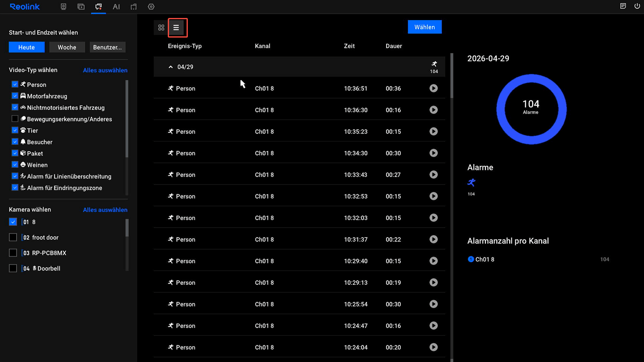Click the Ereignis-Typ column header

pos(185,46)
